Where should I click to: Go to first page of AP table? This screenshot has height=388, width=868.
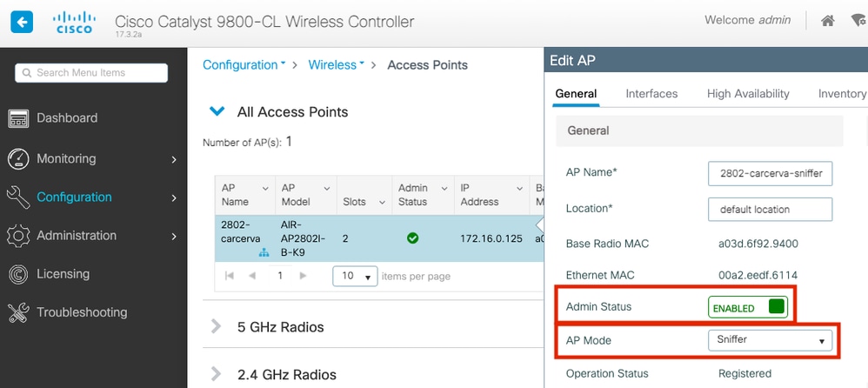[x=230, y=275]
